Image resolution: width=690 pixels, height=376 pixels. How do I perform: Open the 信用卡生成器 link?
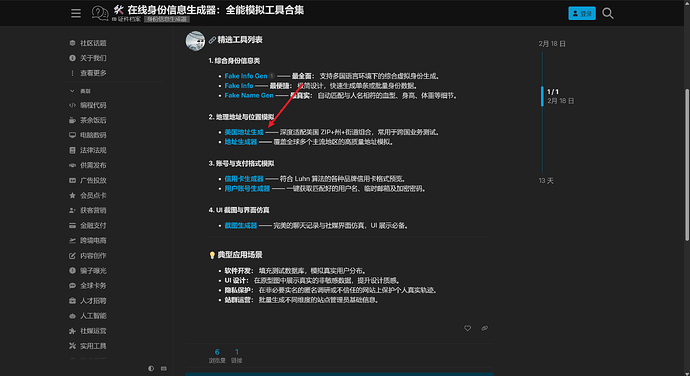click(x=244, y=179)
